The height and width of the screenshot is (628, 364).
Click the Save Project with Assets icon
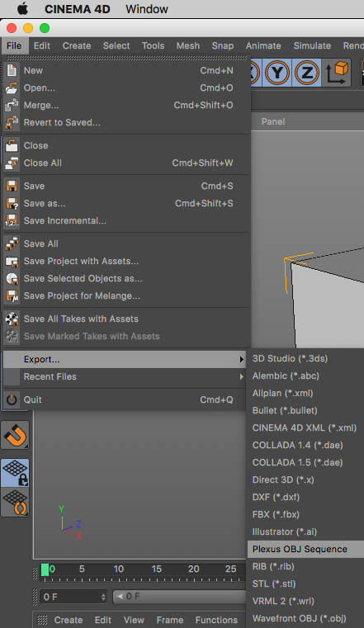click(12, 261)
